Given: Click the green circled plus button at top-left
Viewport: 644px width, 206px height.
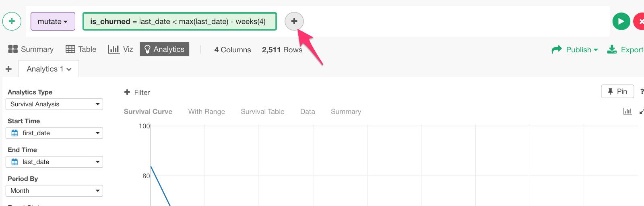Looking at the screenshot, I should 12,21.
